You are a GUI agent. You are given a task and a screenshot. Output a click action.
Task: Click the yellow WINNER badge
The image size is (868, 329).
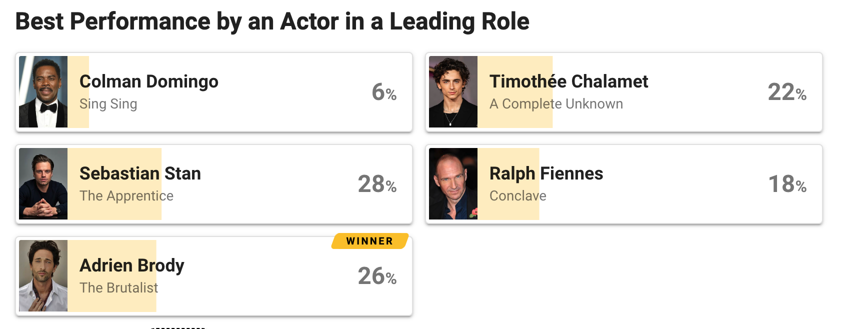coord(370,241)
